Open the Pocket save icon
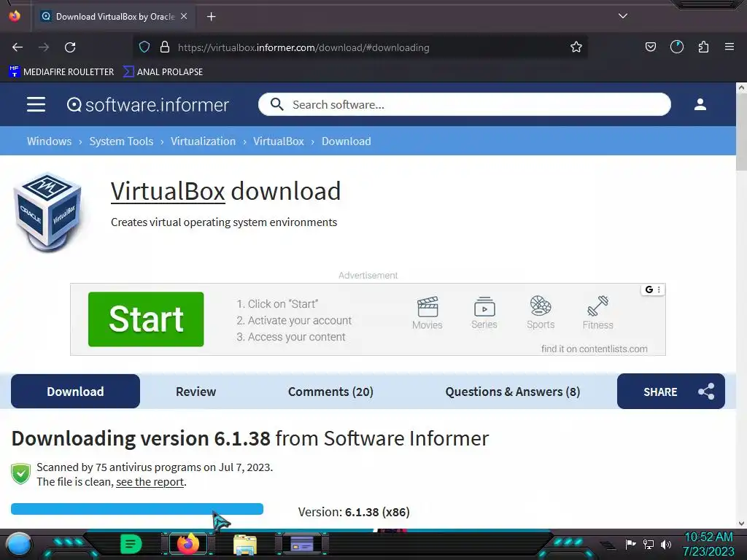 pos(650,47)
